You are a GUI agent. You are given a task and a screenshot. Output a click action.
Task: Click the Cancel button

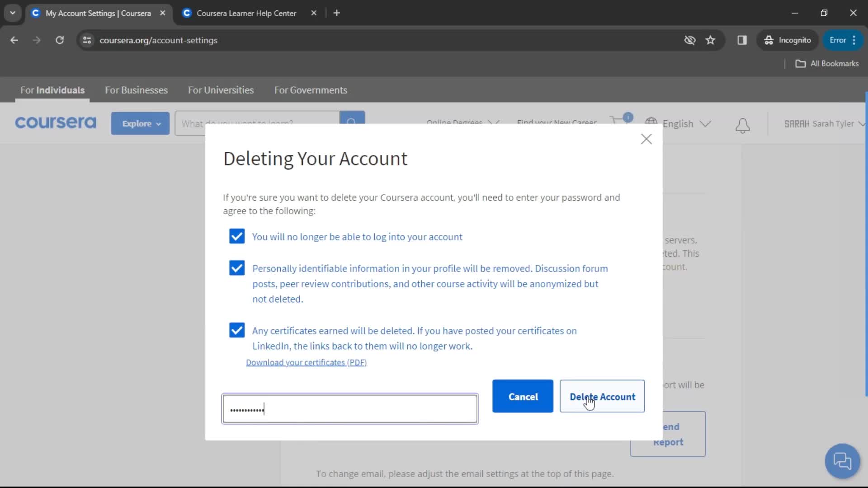[x=523, y=396]
